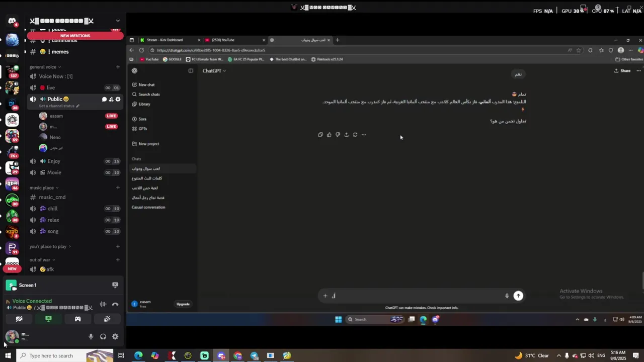The height and width of the screenshot is (362, 644).
Task: Join the relax voice channel
Action: (75, 220)
